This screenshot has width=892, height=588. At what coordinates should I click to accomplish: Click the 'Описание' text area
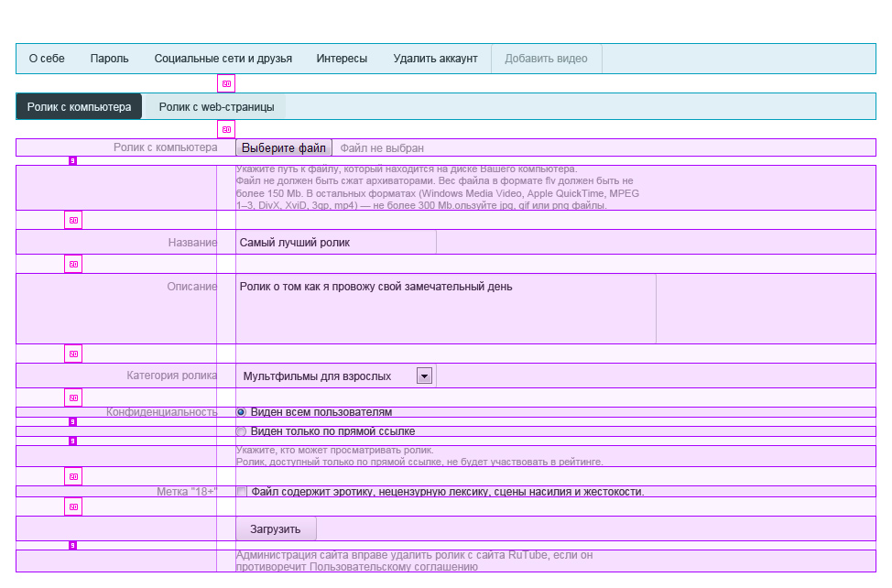pos(446,309)
